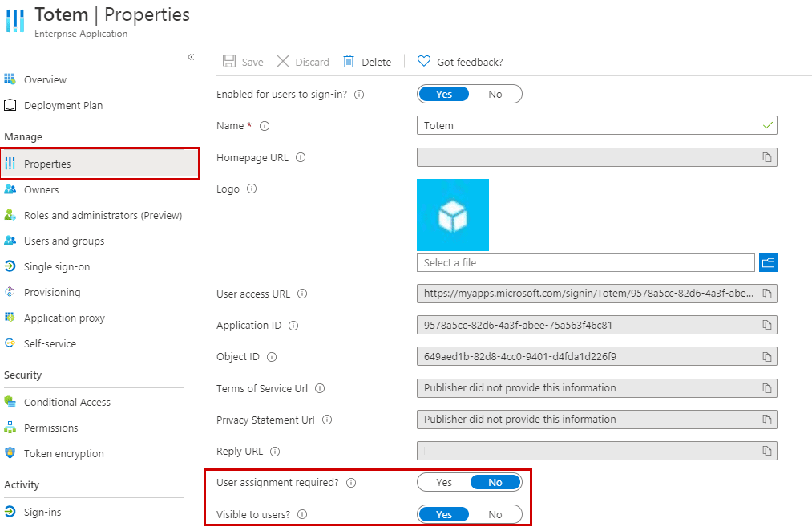The height and width of the screenshot is (527, 812).
Task: Click the Save button label
Action: click(x=252, y=63)
